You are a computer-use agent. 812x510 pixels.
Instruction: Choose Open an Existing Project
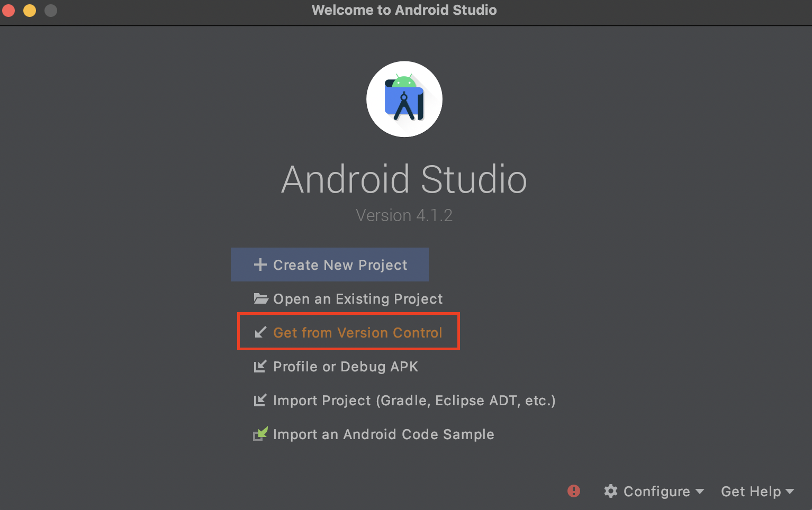coord(358,299)
